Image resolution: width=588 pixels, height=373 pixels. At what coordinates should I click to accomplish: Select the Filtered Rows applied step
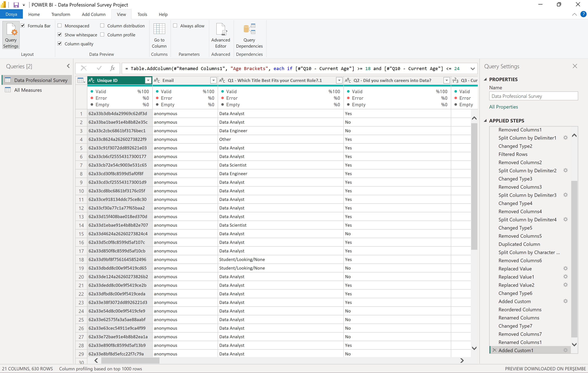pos(513,154)
